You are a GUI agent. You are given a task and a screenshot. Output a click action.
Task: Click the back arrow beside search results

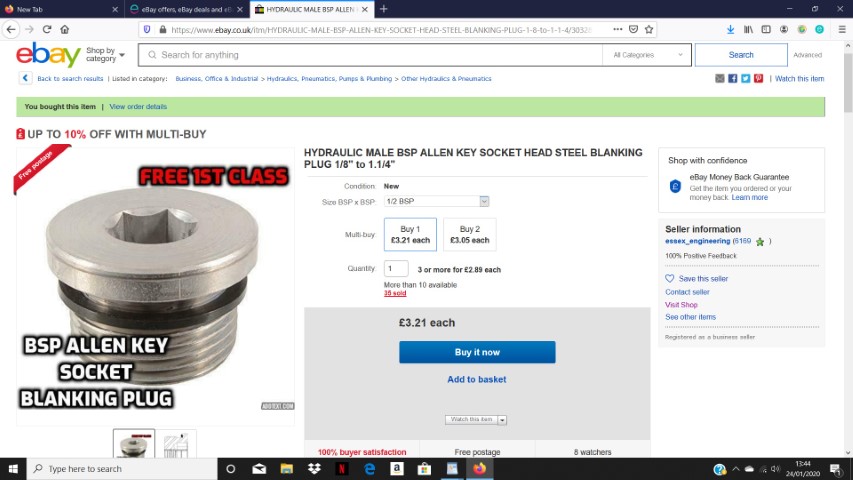[x=25, y=78]
